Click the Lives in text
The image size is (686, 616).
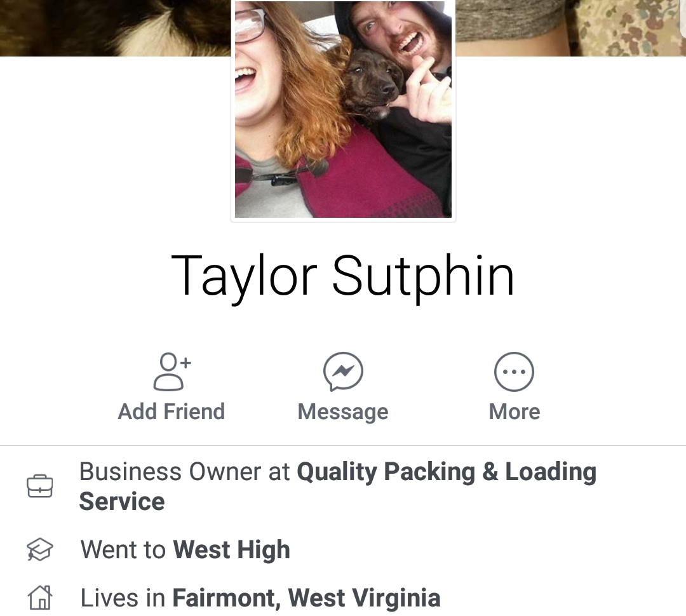[x=123, y=598]
